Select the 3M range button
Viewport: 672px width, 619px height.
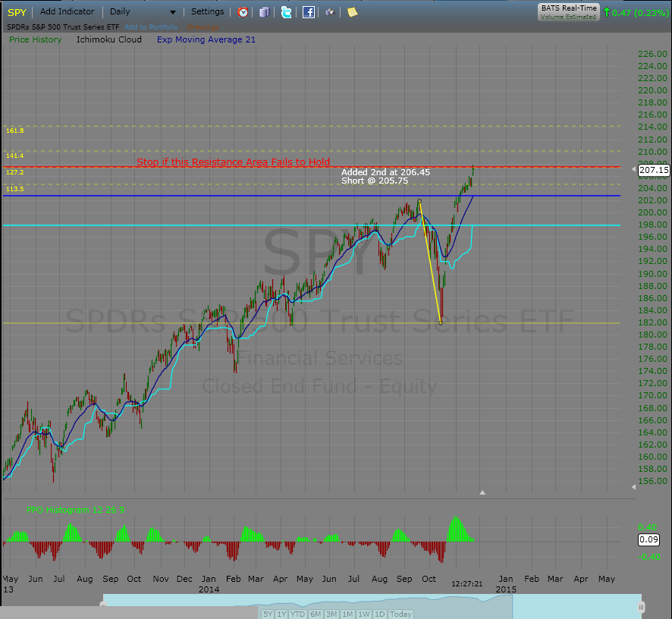(x=331, y=614)
